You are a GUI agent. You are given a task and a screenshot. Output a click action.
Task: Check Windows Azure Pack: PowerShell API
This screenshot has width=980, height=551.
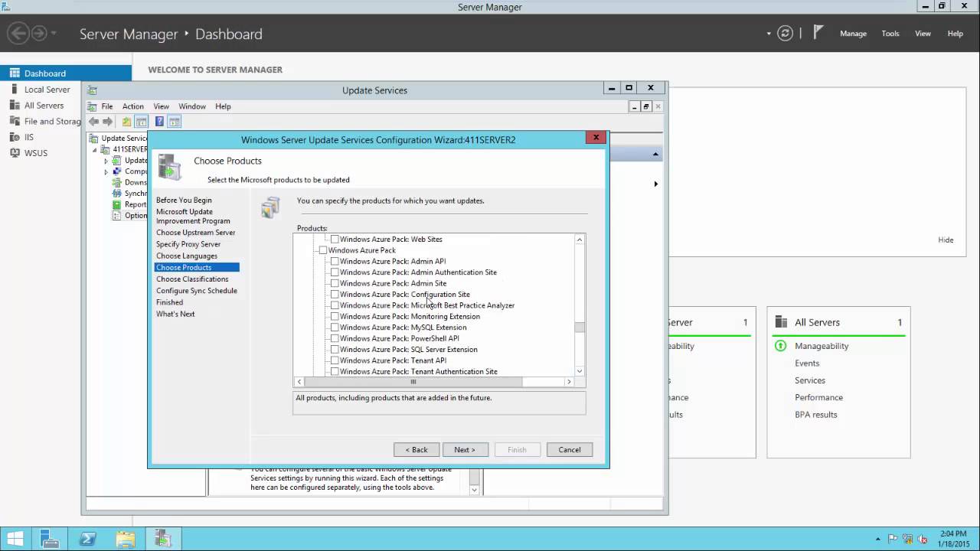tap(335, 338)
